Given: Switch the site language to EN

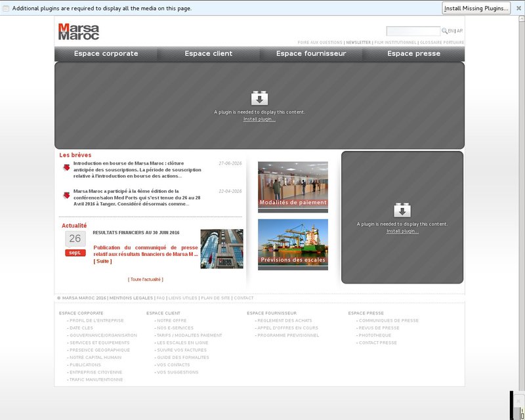Looking at the screenshot, I should coord(451,31).
